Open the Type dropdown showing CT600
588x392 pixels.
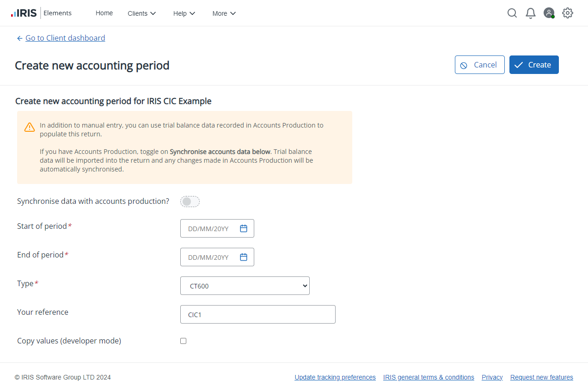click(245, 286)
